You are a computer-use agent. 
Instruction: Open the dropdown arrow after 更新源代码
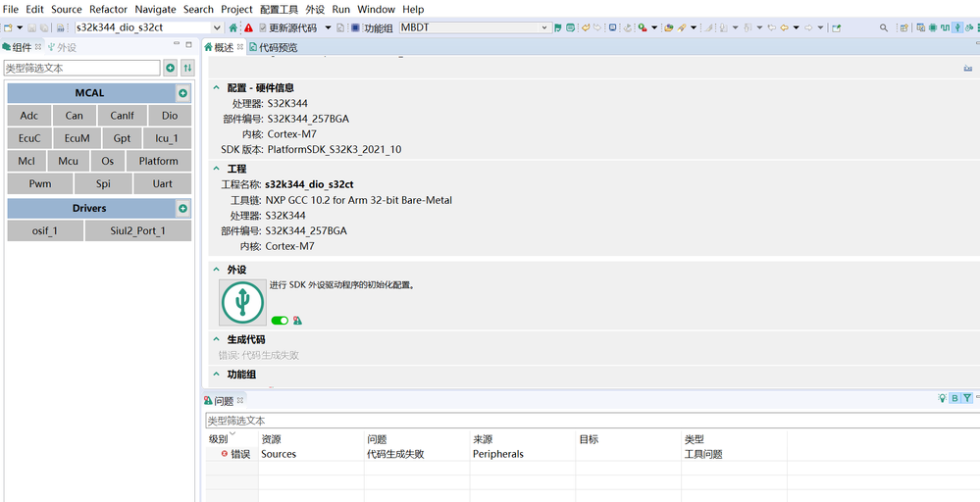(328, 27)
